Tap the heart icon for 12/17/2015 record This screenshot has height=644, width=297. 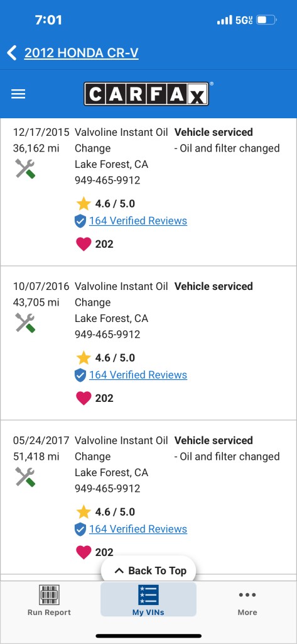(84, 244)
